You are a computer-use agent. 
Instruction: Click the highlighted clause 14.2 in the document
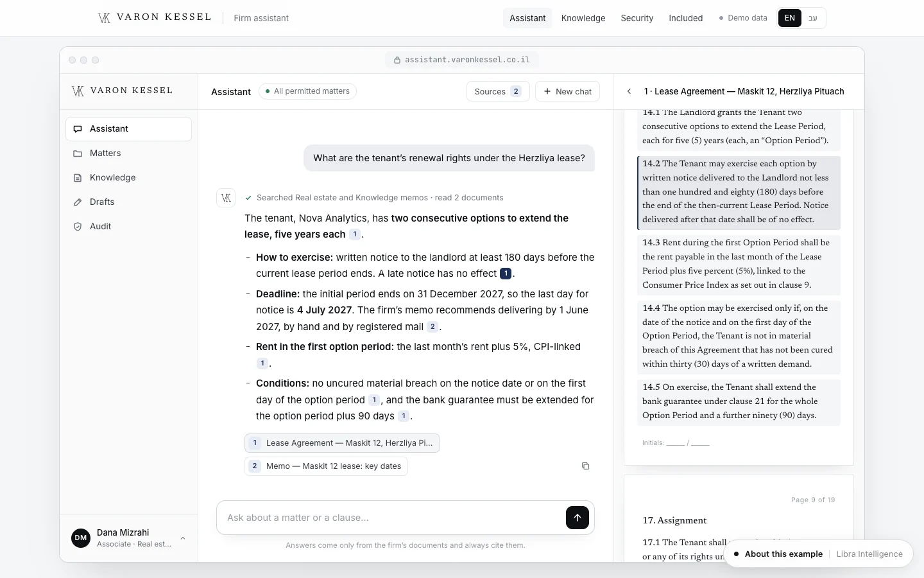pos(739,192)
